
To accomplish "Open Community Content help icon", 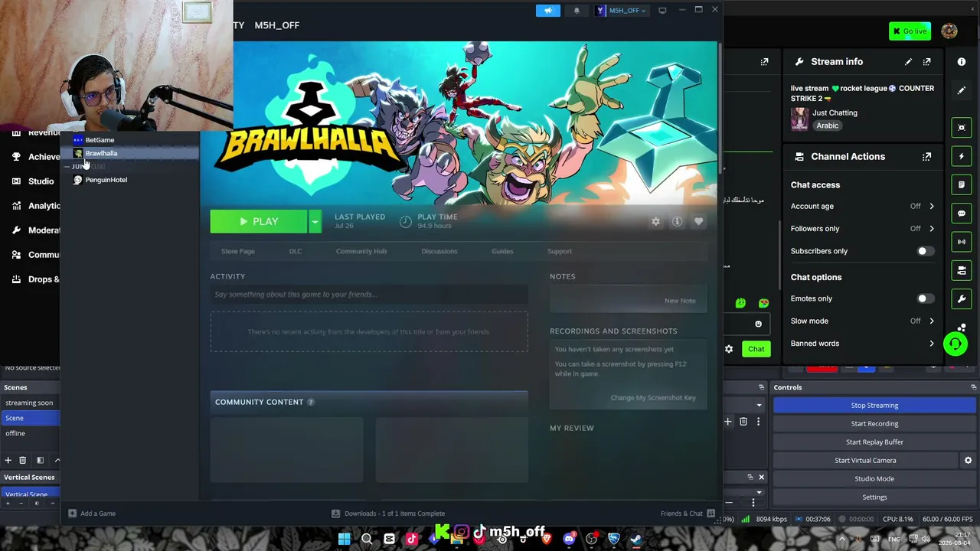I will (310, 402).
